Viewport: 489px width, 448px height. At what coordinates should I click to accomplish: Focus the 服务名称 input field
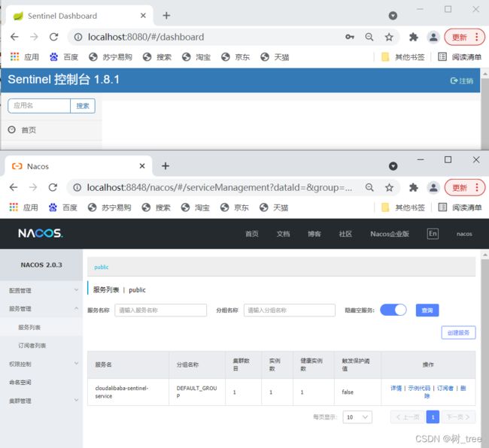tap(160, 310)
